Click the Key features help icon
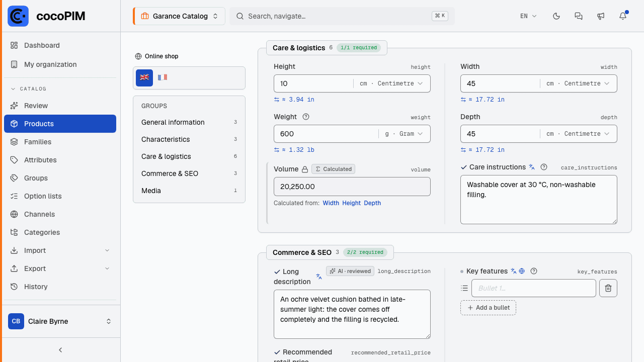The image size is (644, 362). click(x=534, y=271)
